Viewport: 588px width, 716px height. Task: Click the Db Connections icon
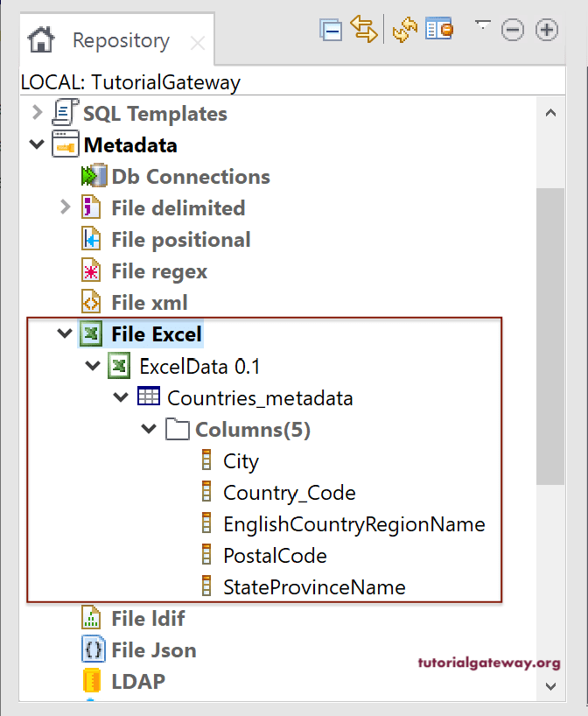[94, 175]
